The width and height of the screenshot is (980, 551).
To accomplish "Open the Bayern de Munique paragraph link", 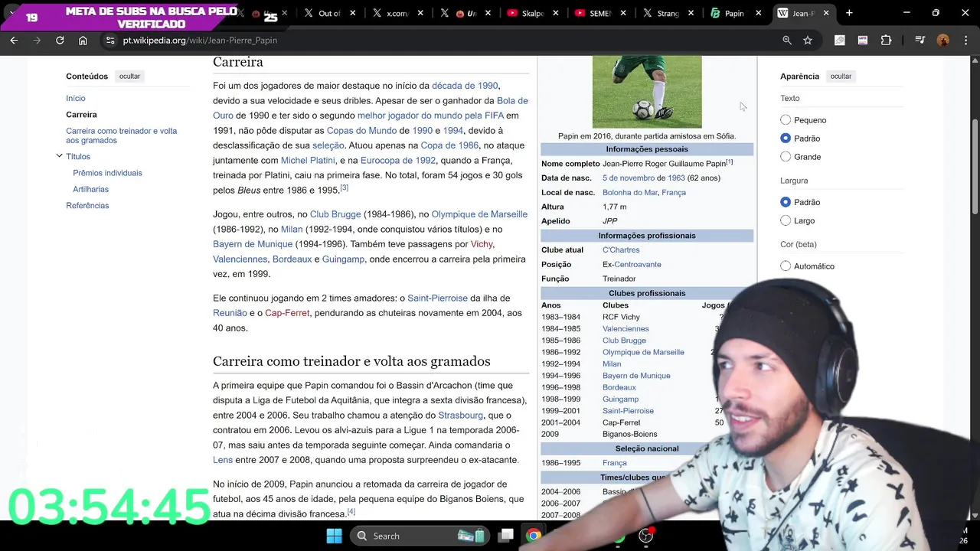I will click(253, 244).
